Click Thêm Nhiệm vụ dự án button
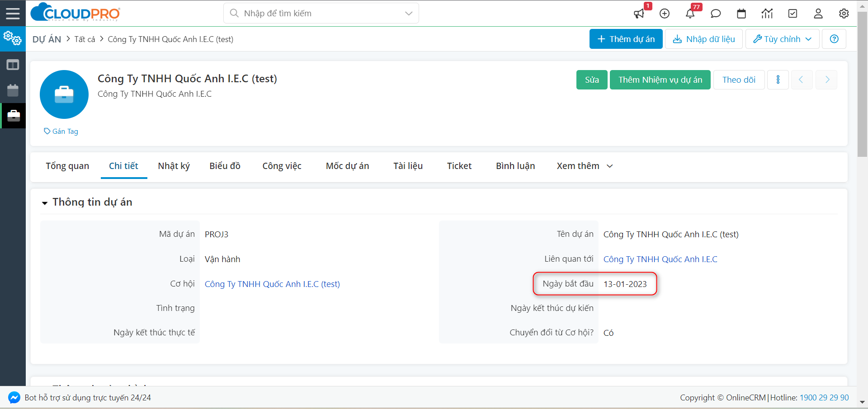868x409 pixels. coord(660,80)
